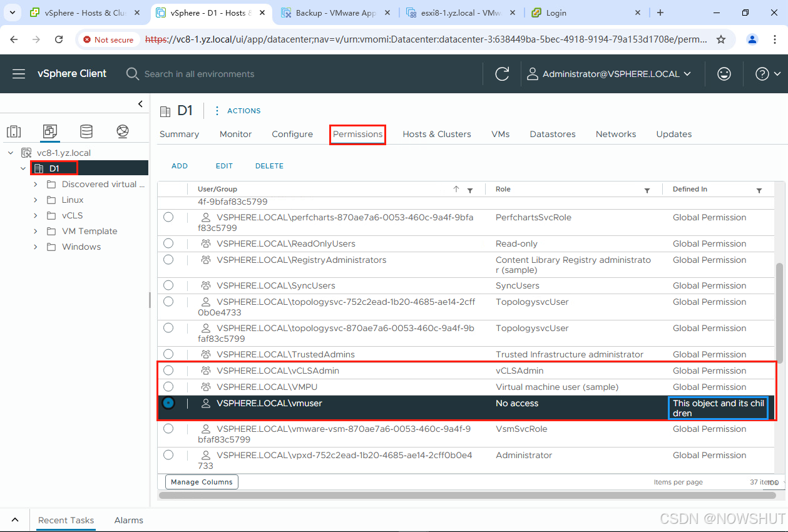The height and width of the screenshot is (532, 788).
Task: Select the TrustedAdmins radio button
Action: tap(168, 354)
